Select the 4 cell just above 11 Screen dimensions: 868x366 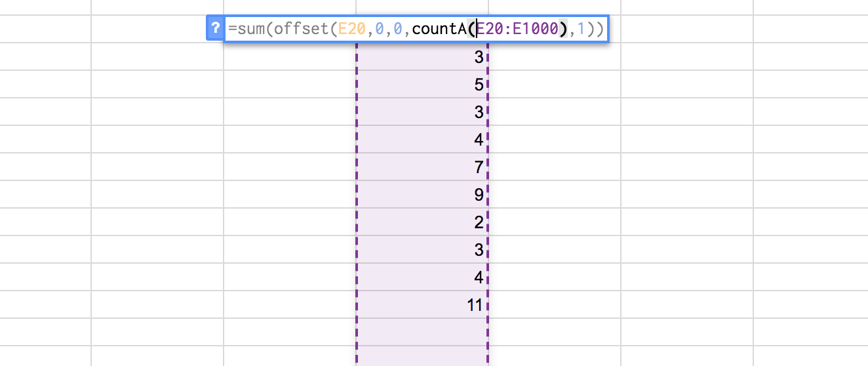click(422, 277)
